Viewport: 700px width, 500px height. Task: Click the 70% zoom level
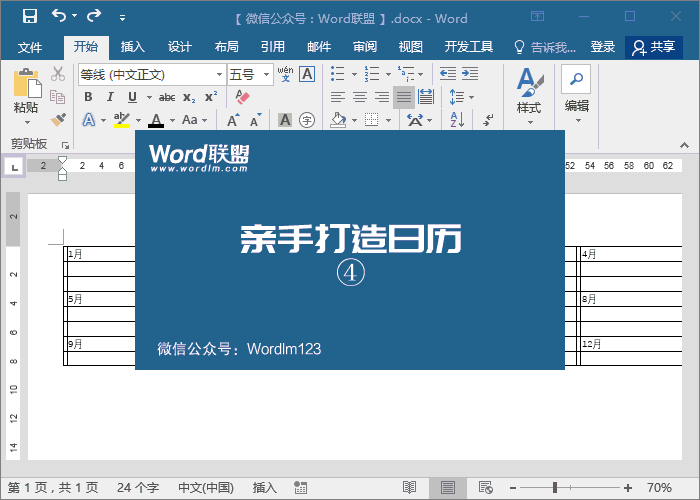pyautogui.click(x=659, y=488)
